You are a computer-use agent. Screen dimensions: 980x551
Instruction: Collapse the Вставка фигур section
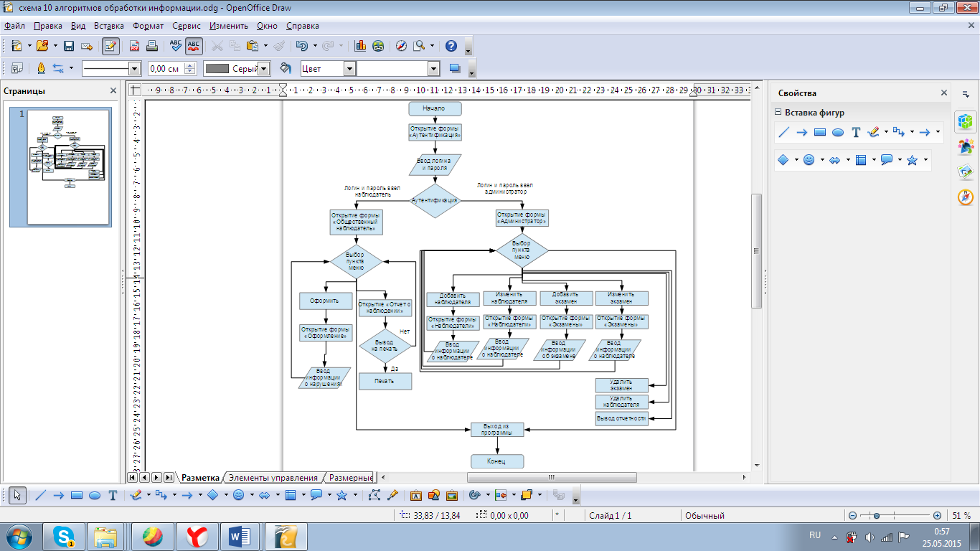(778, 112)
